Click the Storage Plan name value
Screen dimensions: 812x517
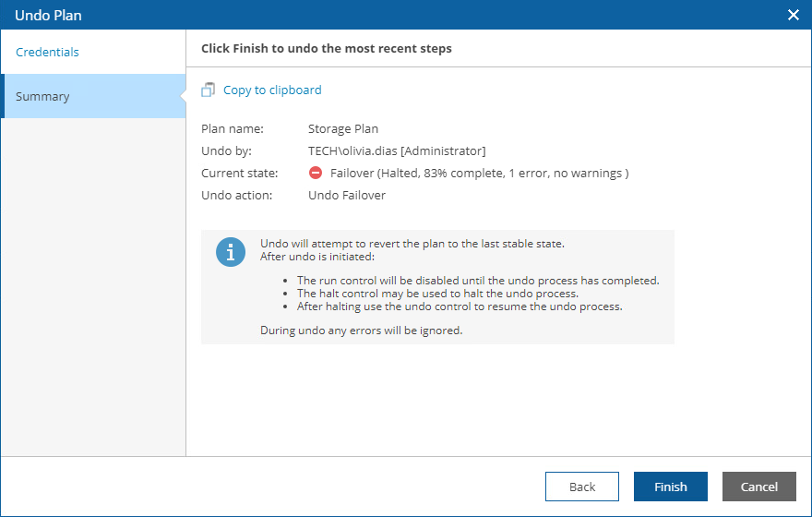coord(343,129)
